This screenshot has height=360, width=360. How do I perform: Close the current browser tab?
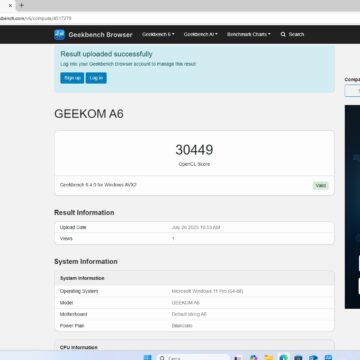click(10, 5)
